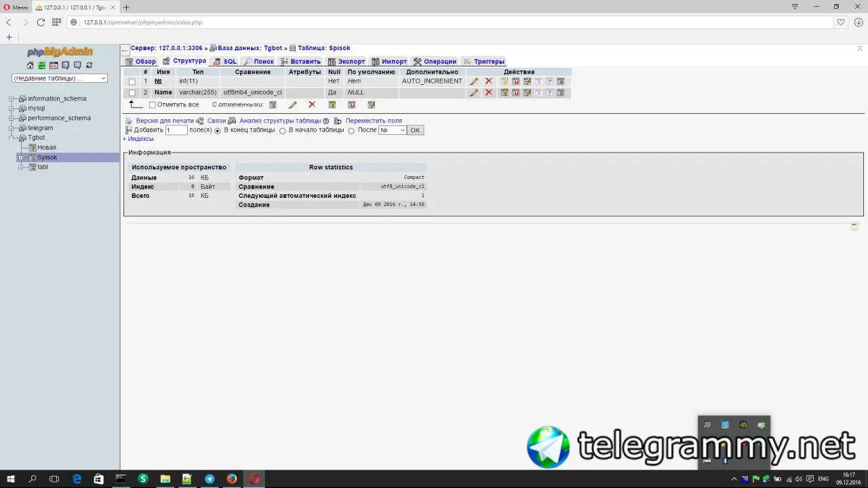Add unique index to the Name column
The width and height of the screenshot is (868, 488).
(515, 93)
